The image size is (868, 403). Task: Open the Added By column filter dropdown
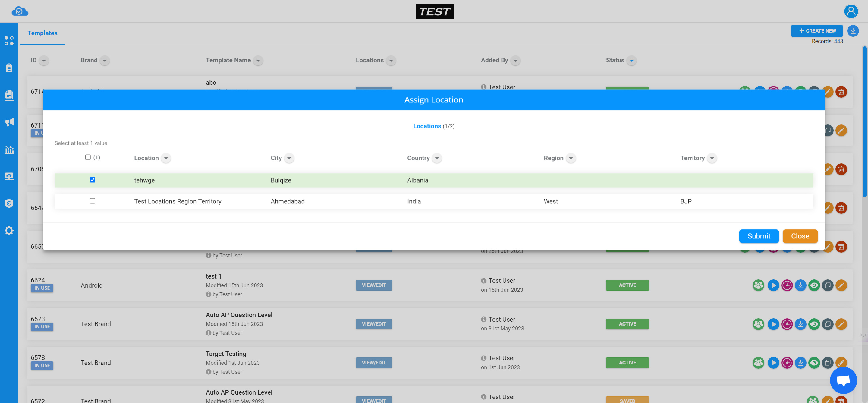(515, 61)
